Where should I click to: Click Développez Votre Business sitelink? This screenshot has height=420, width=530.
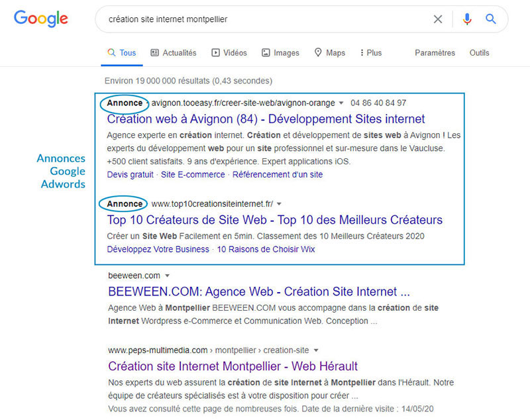pos(158,249)
